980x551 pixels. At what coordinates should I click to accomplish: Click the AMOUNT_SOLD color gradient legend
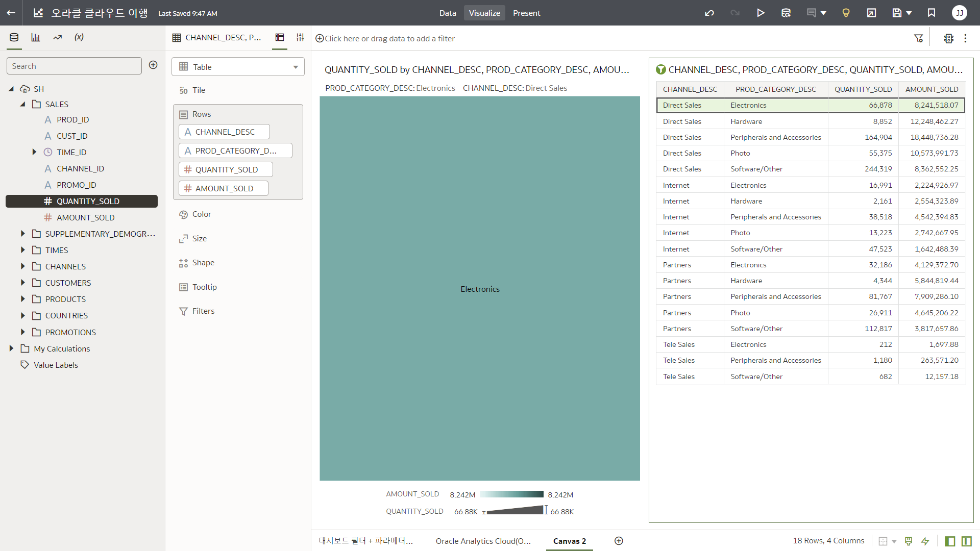click(511, 494)
